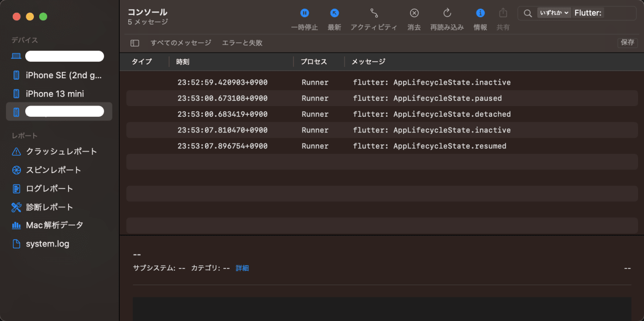
Task: Click the Share (共有) toolbar icon
Action: click(x=503, y=13)
